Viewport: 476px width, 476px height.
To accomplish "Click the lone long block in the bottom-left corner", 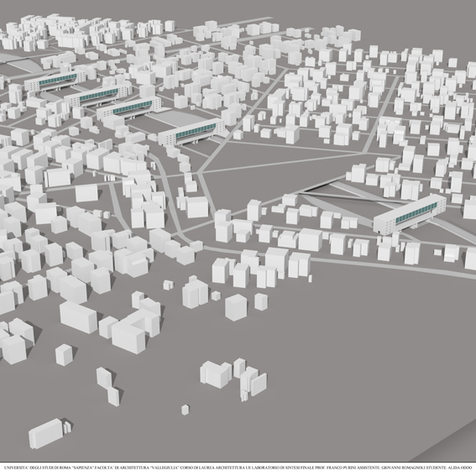I will pyautogui.click(x=46, y=433).
